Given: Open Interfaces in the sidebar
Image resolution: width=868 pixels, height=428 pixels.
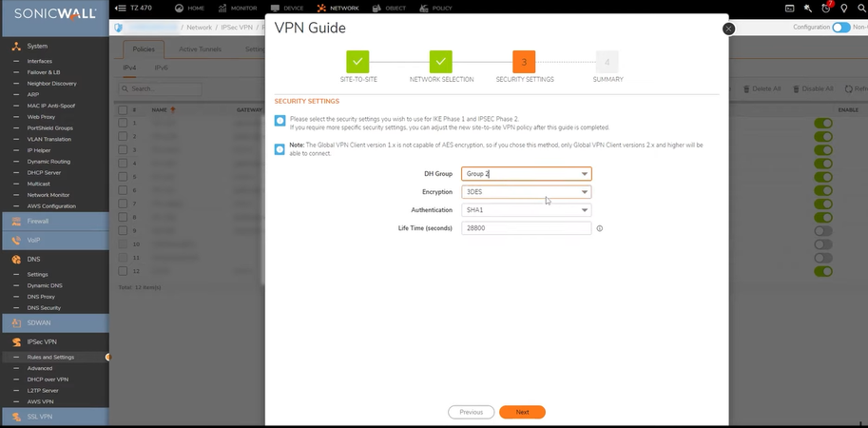Looking at the screenshot, I should pyautogui.click(x=39, y=61).
